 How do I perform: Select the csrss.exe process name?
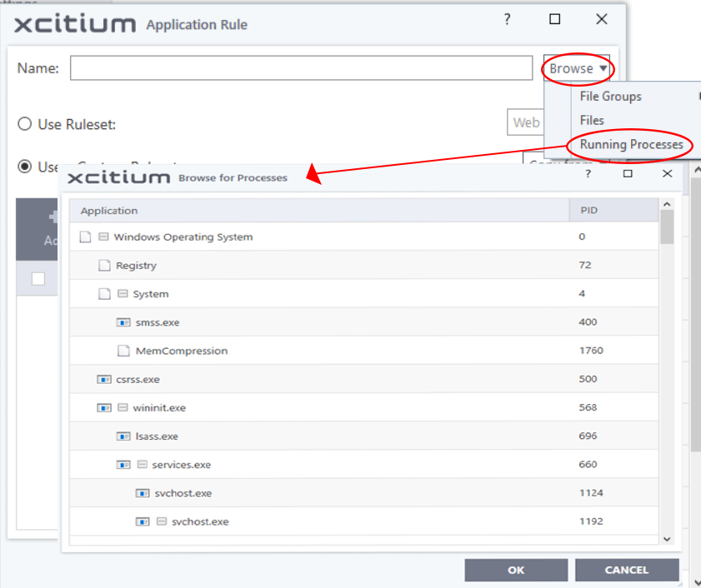138,379
